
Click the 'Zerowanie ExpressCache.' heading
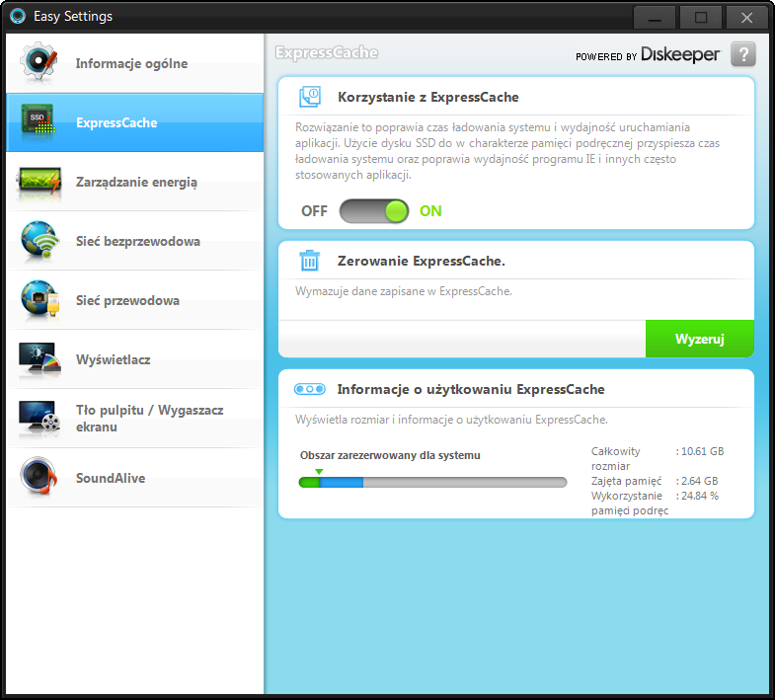click(422, 261)
